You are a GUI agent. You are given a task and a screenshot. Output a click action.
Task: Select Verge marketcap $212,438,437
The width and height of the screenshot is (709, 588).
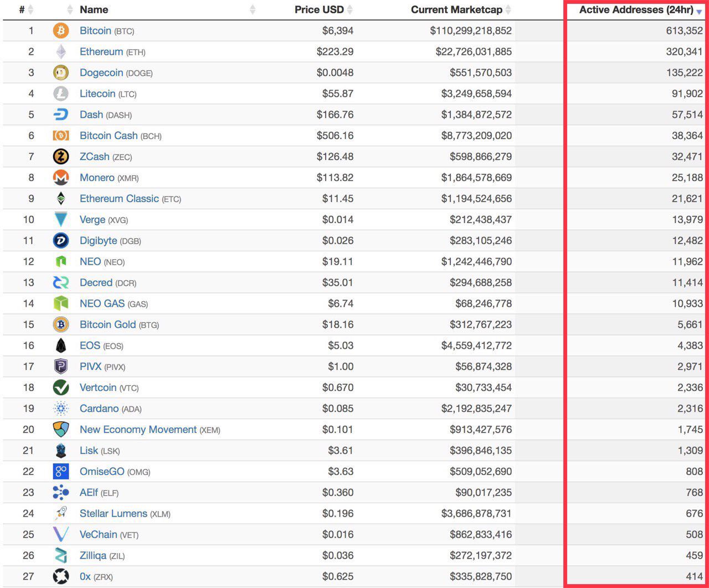click(x=481, y=220)
